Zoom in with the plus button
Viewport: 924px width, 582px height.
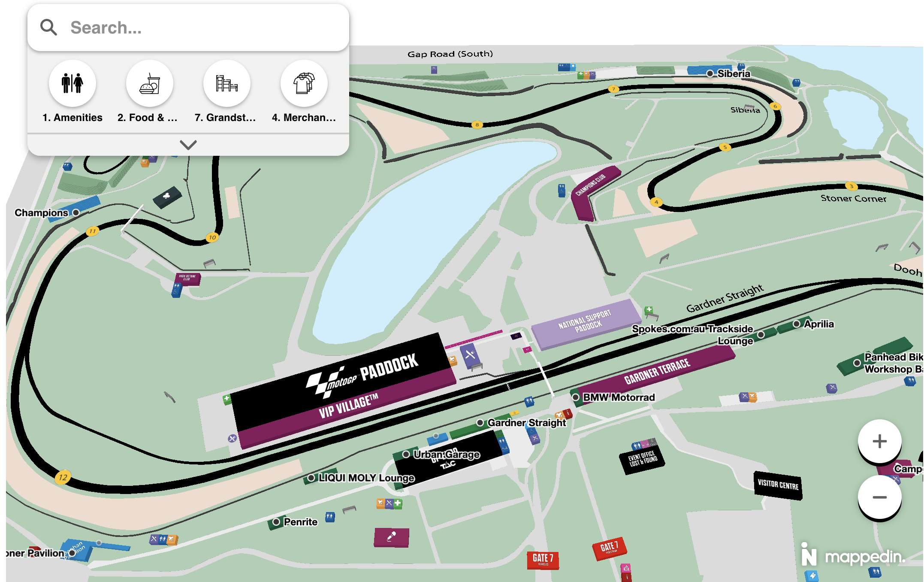coord(879,441)
